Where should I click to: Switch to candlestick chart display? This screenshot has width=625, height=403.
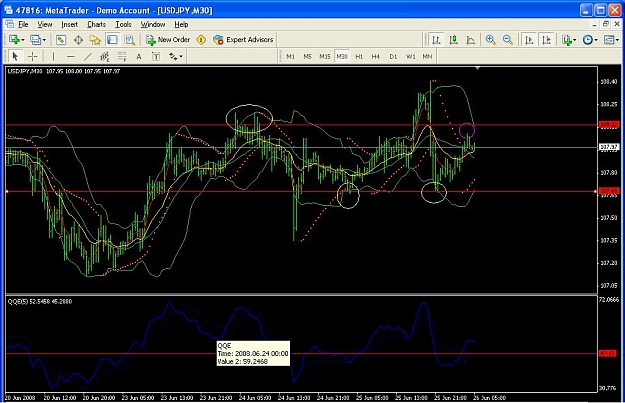454,40
